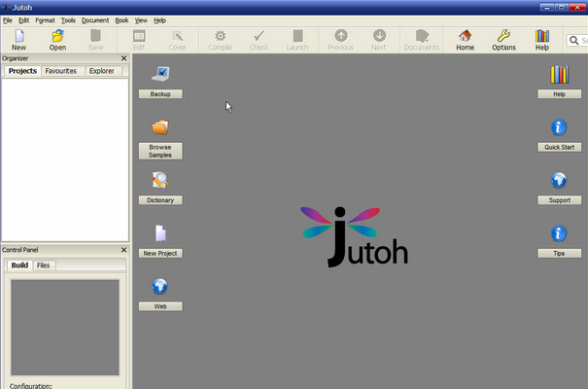Click the Dictionary magnifier icon
Viewport: 588px width, 389px height.
click(x=160, y=180)
